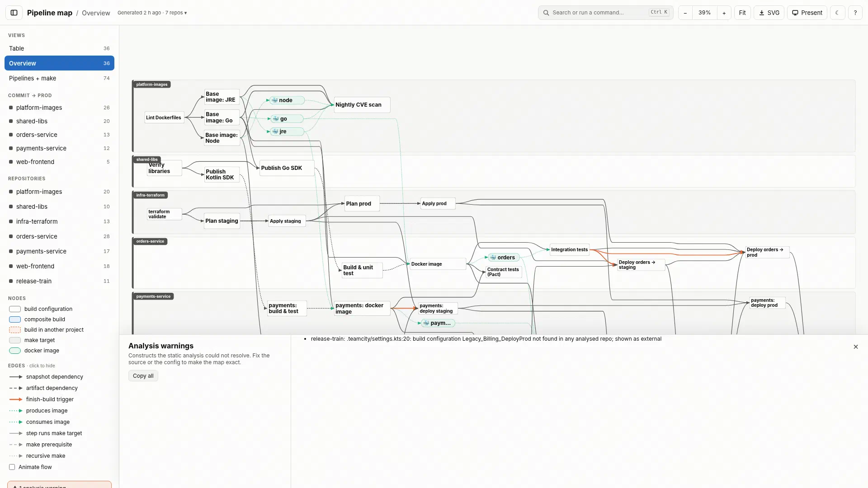868x488 pixels.
Task: Enable the Animate flow checkbox
Action: (12, 467)
